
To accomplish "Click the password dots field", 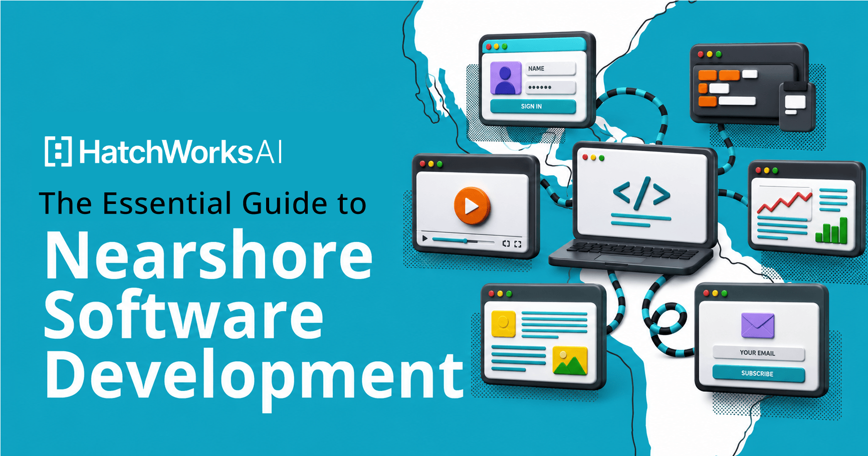I will (550, 88).
